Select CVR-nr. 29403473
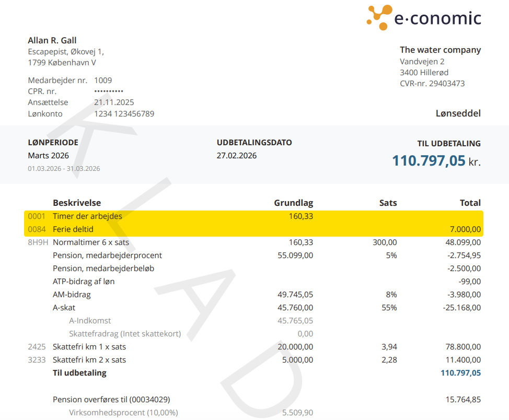 tap(432, 84)
